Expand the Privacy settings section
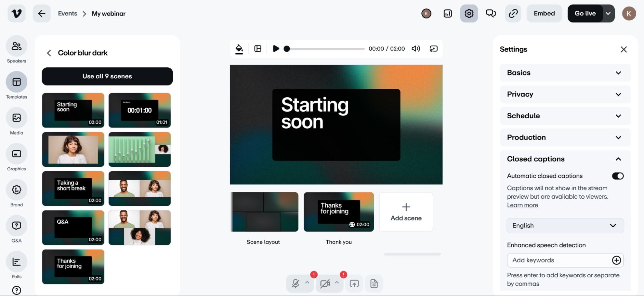This screenshot has height=296, width=644. tap(565, 94)
